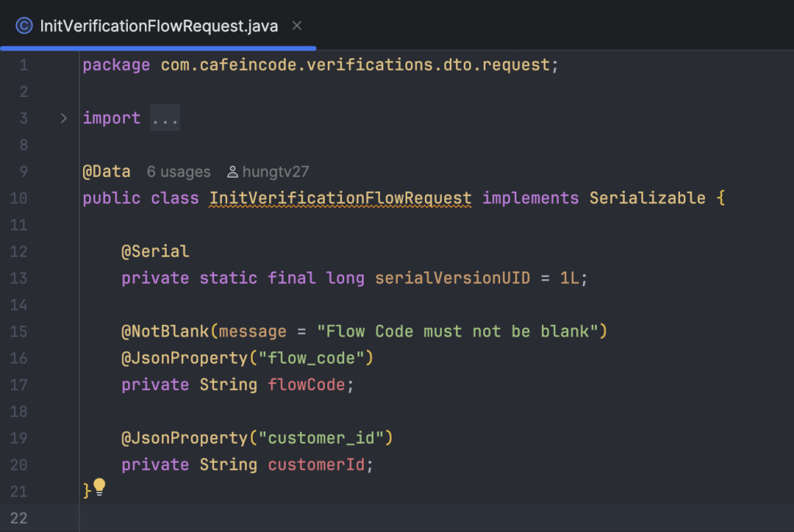This screenshot has height=532, width=794.
Task: Click the hungtv27 author hint
Action: (275, 171)
